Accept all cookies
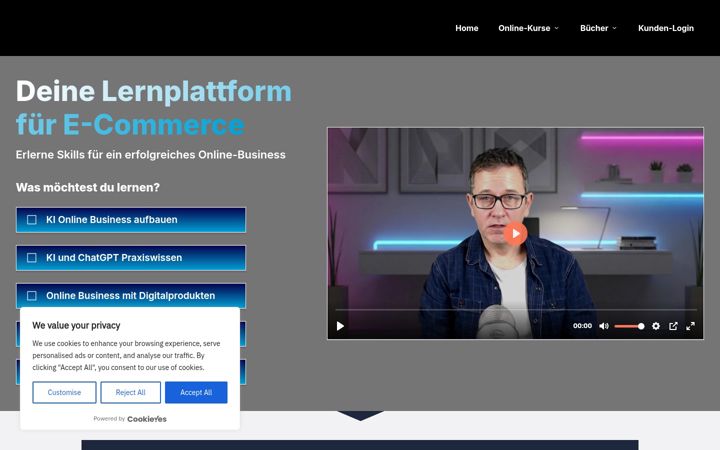This screenshot has height=450, width=720. pos(196,393)
